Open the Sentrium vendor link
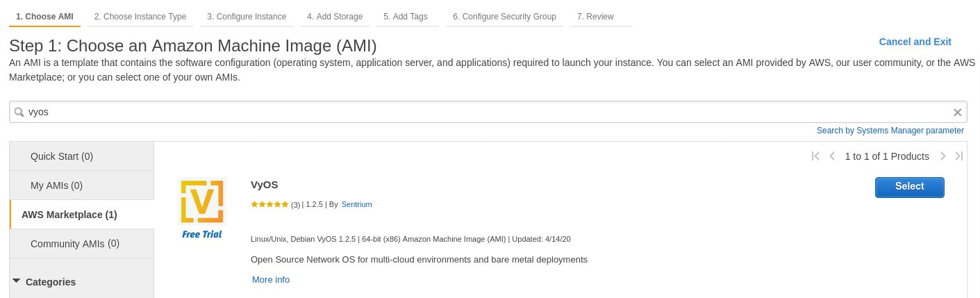980x298 pixels. pos(356,204)
